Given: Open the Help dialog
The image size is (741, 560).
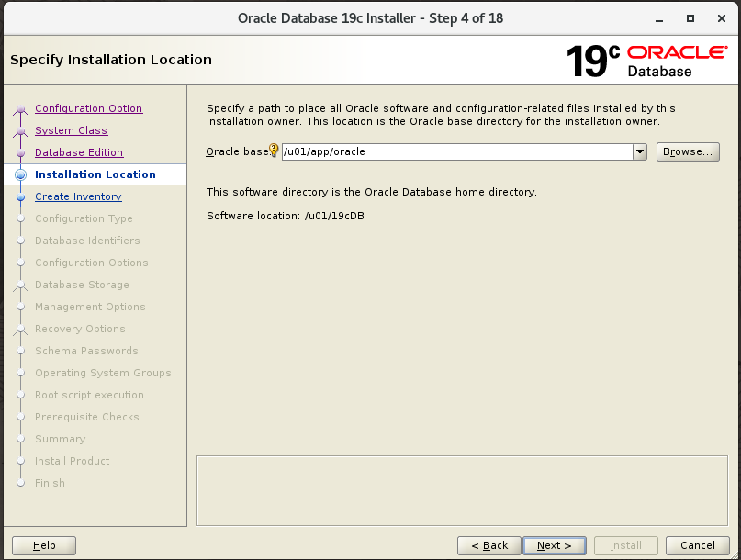Looking at the screenshot, I should pos(43,544).
